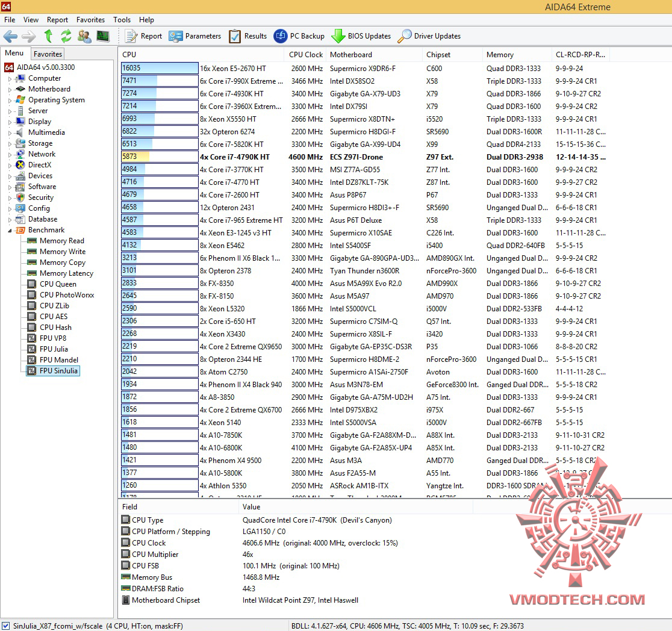Open benchmark Parameters
The image size is (672, 631).
(x=195, y=37)
